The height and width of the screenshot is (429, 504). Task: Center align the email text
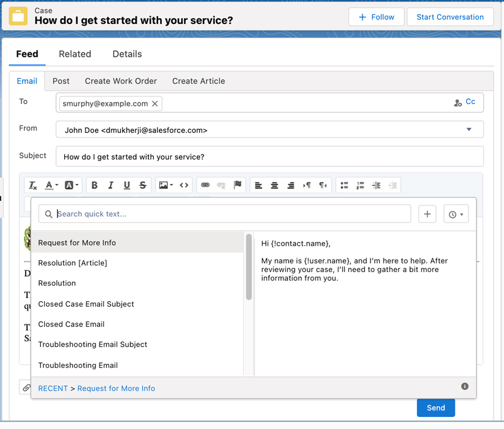coord(275,185)
